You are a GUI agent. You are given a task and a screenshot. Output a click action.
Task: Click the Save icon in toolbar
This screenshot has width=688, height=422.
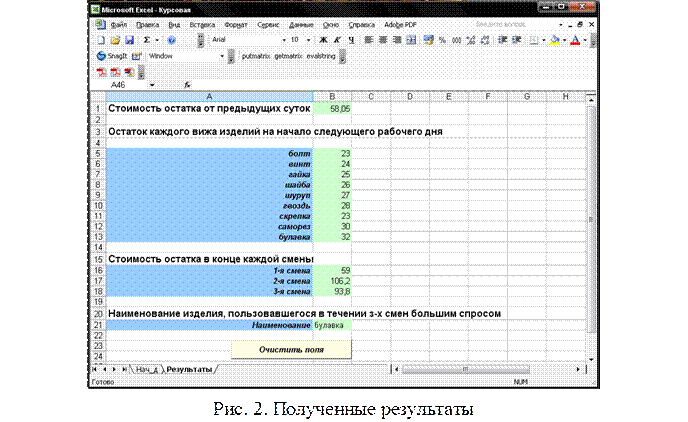(x=130, y=40)
